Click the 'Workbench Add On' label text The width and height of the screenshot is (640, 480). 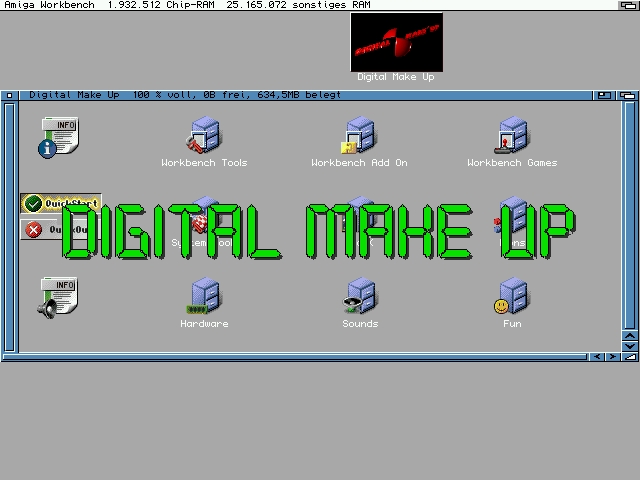click(359, 163)
